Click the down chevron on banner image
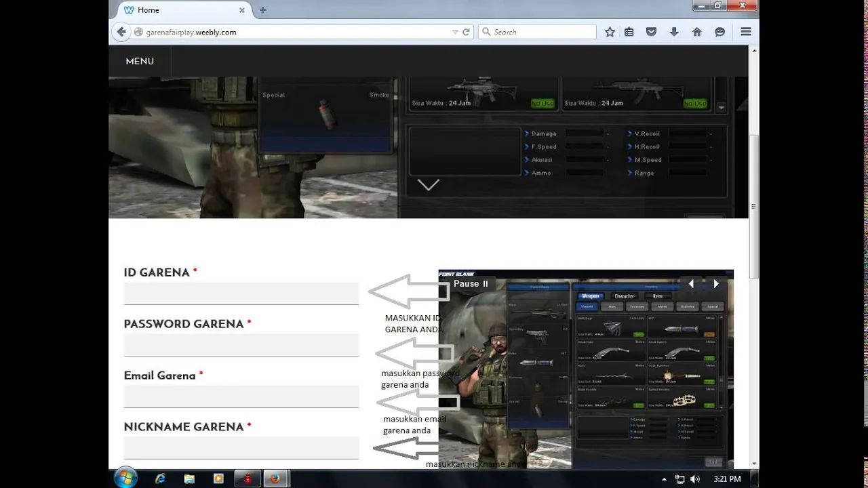This screenshot has width=868, height=488. pyautogui.click(x=429, y=185)
